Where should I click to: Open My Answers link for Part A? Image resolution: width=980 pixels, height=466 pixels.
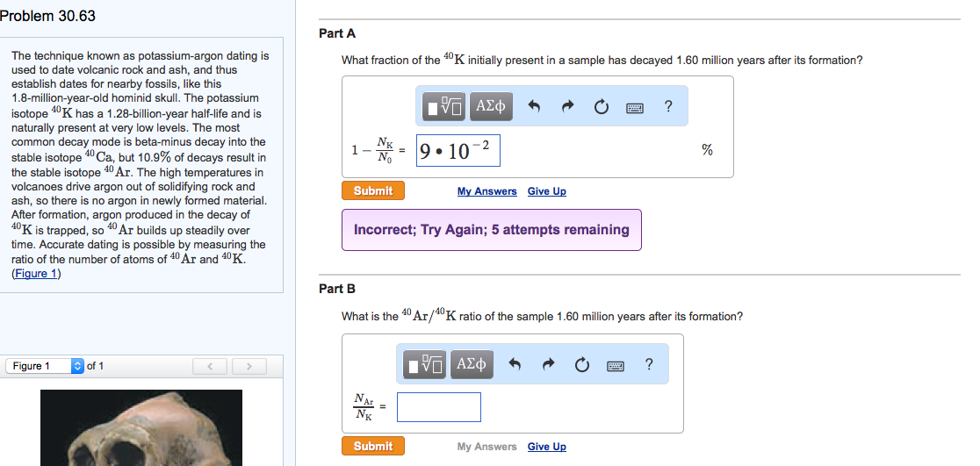pos(486,191)
